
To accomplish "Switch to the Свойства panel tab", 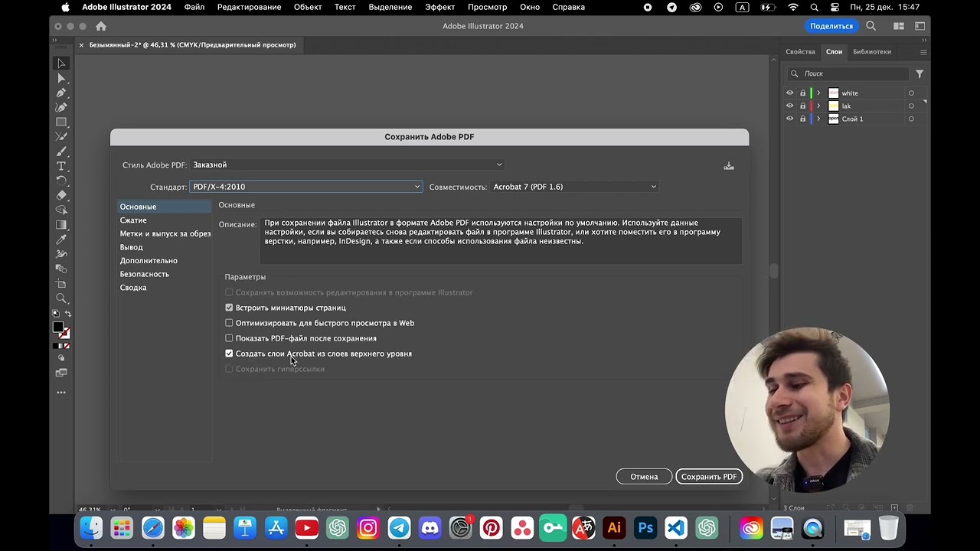I will [x=800, y=52].
